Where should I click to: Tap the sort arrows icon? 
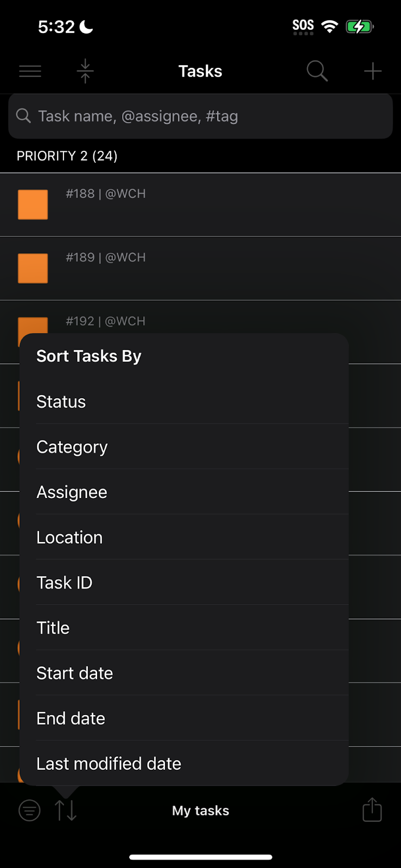pyautogui.click(x=66, y=810)
